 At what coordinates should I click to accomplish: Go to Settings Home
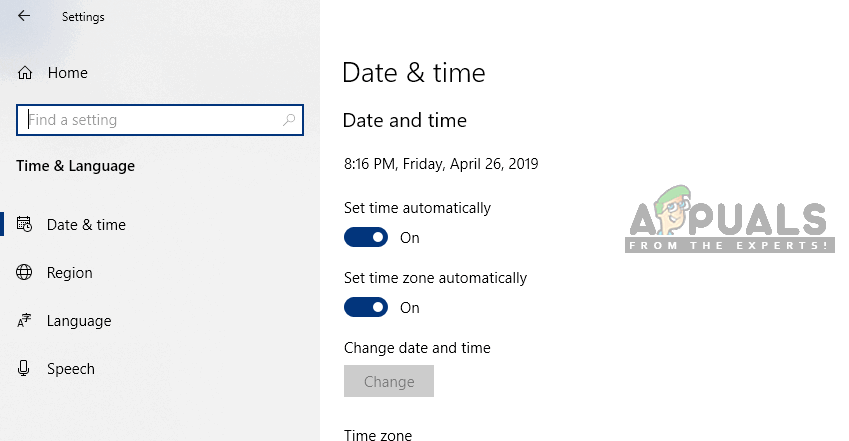click(x=67, y=73)
